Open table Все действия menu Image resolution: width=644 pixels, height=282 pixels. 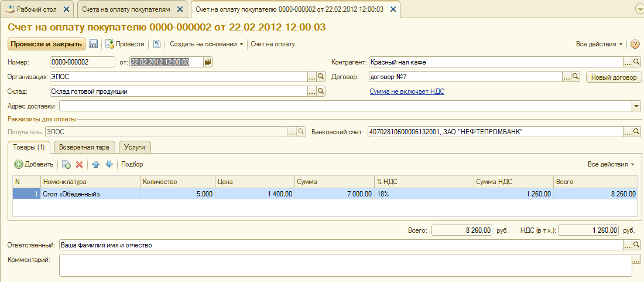(x=611, y=164)
